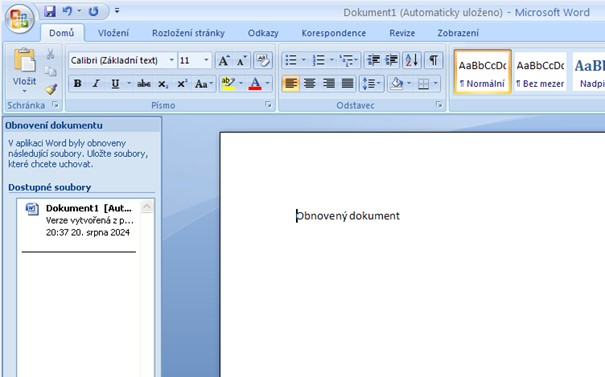Align text left

coord(291,83)
